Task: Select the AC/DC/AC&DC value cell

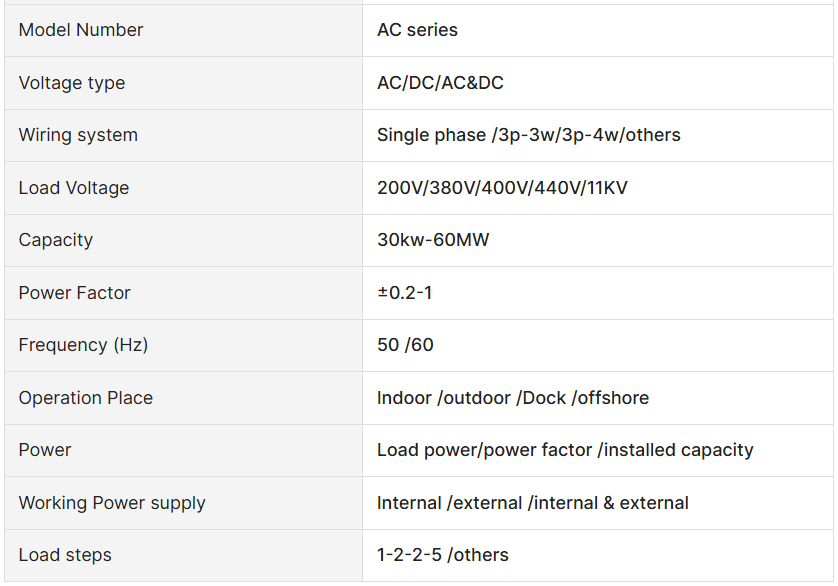Action: (x=598, y=83)
